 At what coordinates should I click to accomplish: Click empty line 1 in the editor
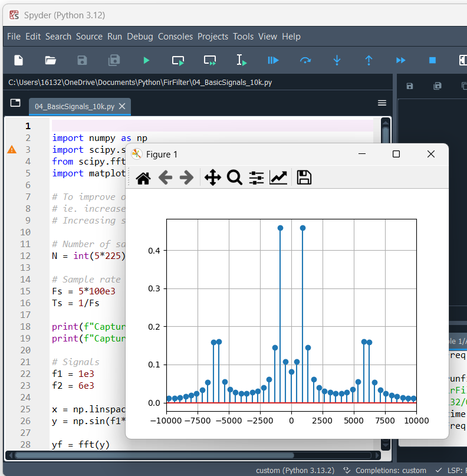pyautogui.click(x=212, y=126)
